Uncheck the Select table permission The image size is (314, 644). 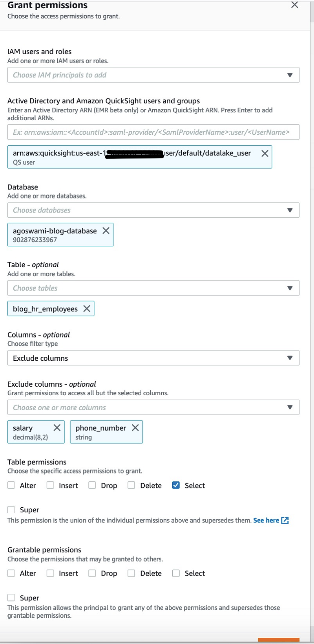coord(176,485)
